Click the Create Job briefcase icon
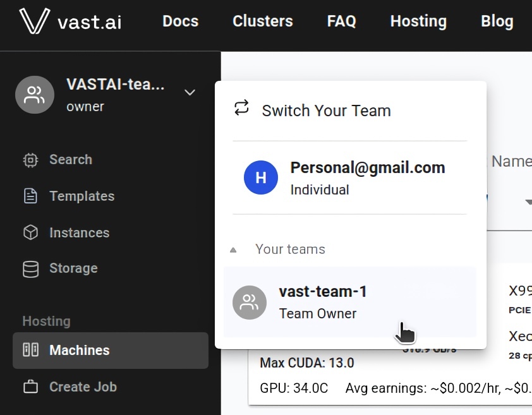 (30, 387)
